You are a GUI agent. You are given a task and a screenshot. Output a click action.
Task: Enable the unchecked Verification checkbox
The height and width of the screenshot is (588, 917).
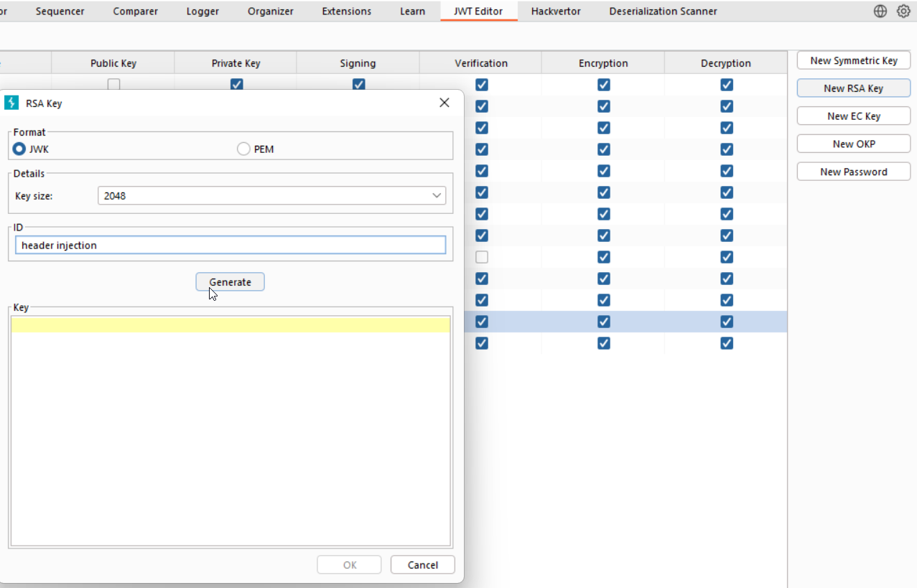481,257
